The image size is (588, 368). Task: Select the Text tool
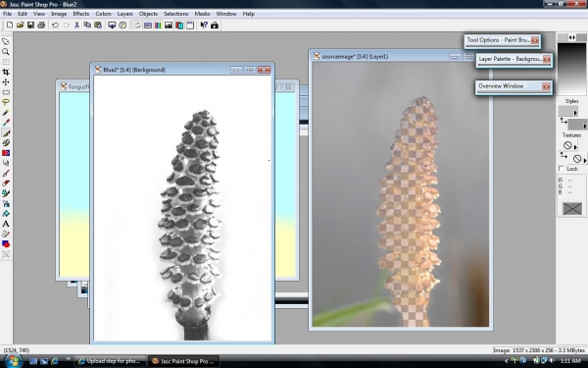click(6, 224)
